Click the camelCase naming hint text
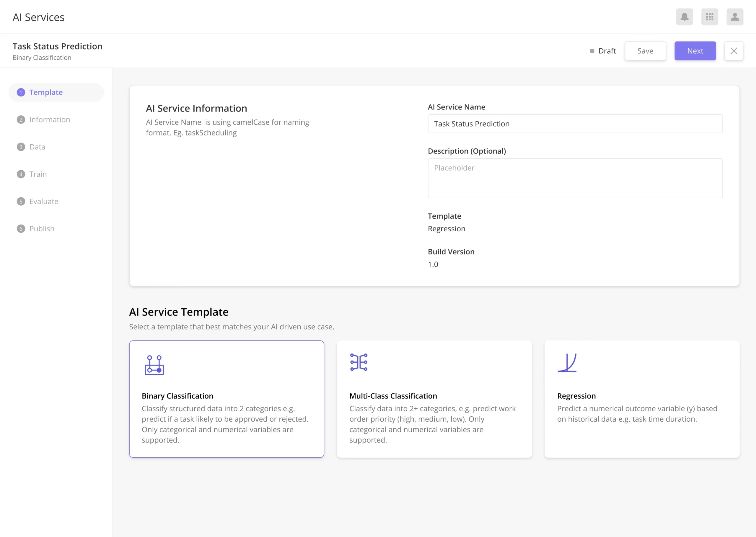 [227, 128]
